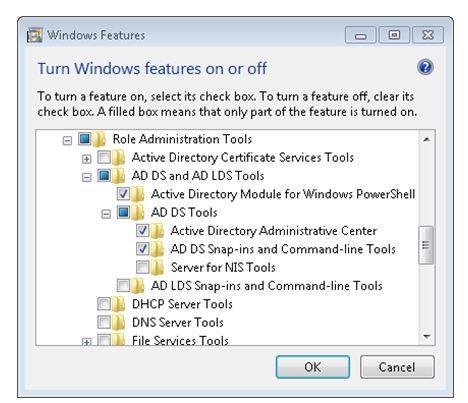Collapse the AD DS and AD LDS Tools node
This screenshot has width=468, height=403.
click(87, 177)
